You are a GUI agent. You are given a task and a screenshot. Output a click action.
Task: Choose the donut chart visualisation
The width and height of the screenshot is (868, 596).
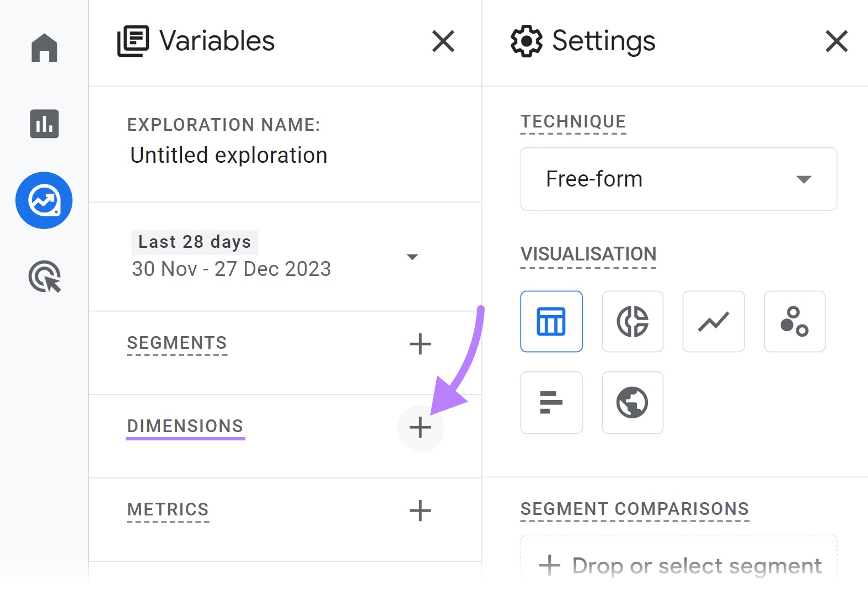click(632, 321)
